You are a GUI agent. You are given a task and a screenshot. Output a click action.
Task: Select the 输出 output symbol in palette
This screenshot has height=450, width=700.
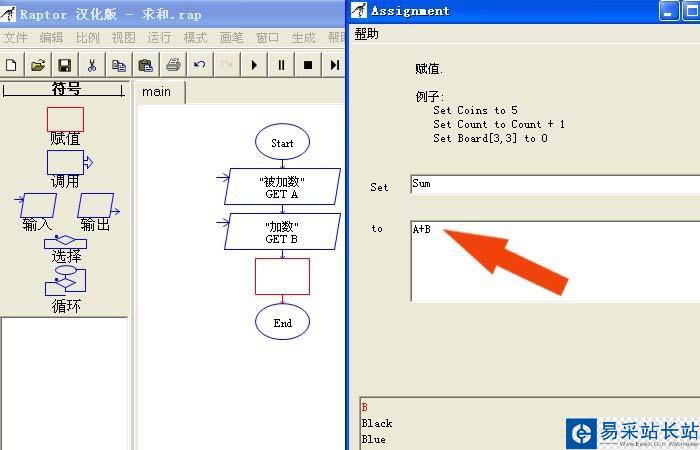click(x=98, y=212)
